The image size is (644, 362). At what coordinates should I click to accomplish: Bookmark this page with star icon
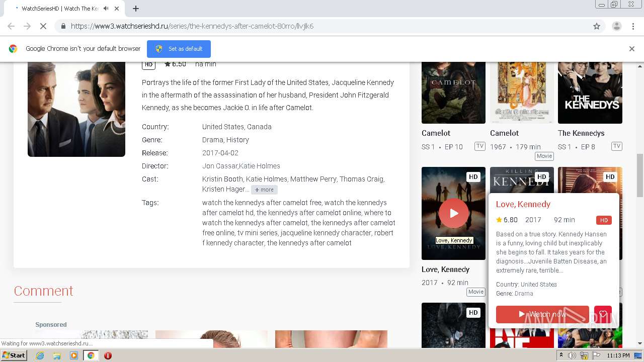pyautogui.click(x=597, y=26)
